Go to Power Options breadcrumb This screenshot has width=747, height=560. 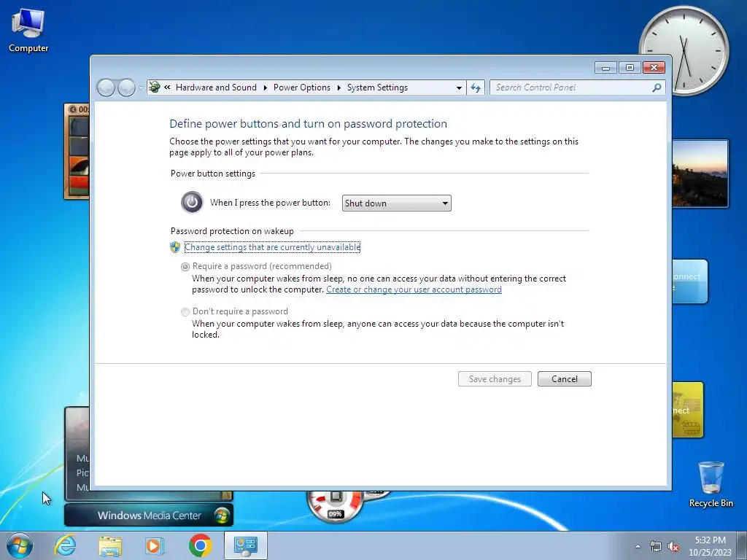point(301,87)
